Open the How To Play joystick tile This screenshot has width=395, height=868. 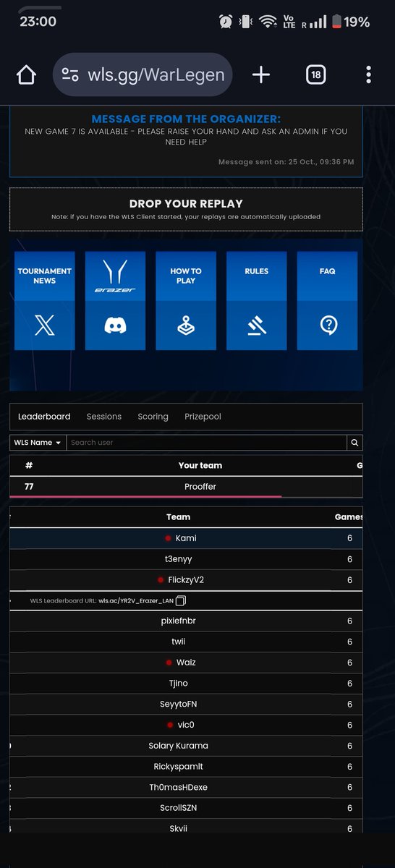(x=186, y=301)
